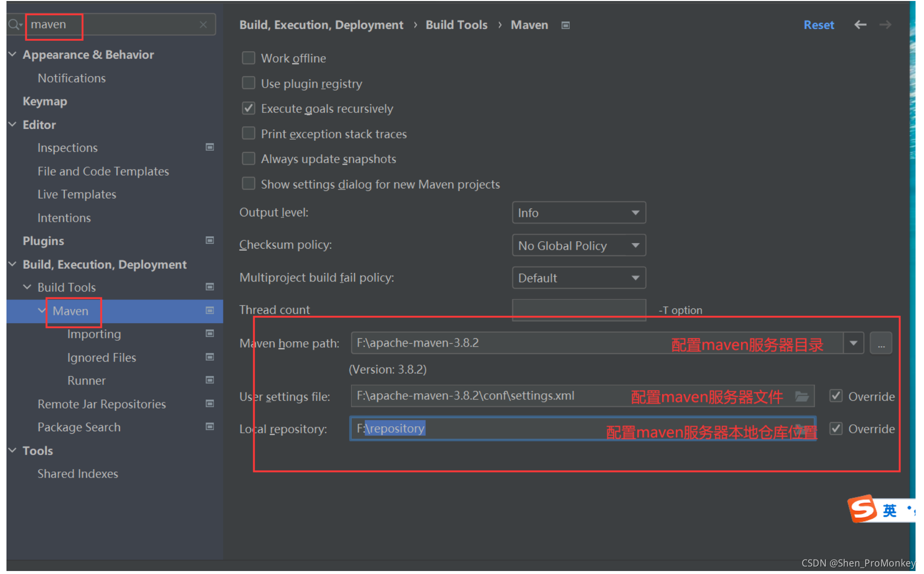924x574 pixels.
Task: Click the project icon next to Build Tools
Action: coord(210,287)
